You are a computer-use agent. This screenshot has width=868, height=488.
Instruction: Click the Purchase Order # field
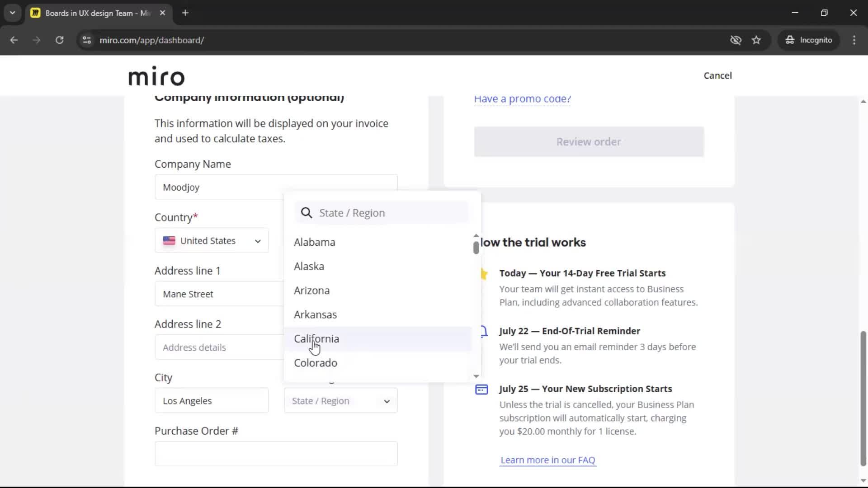(276, 454)
